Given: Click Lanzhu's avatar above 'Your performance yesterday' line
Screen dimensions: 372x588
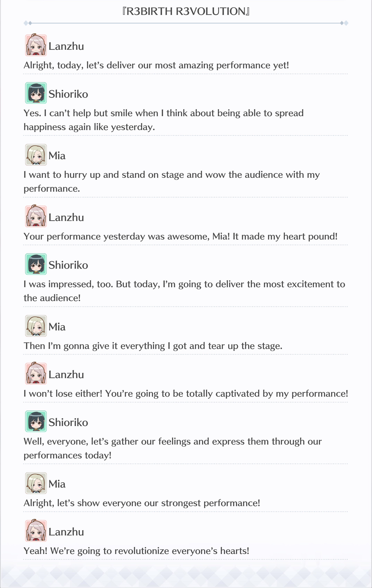Looking at the screenshot, I should click(x=36, y=216).
